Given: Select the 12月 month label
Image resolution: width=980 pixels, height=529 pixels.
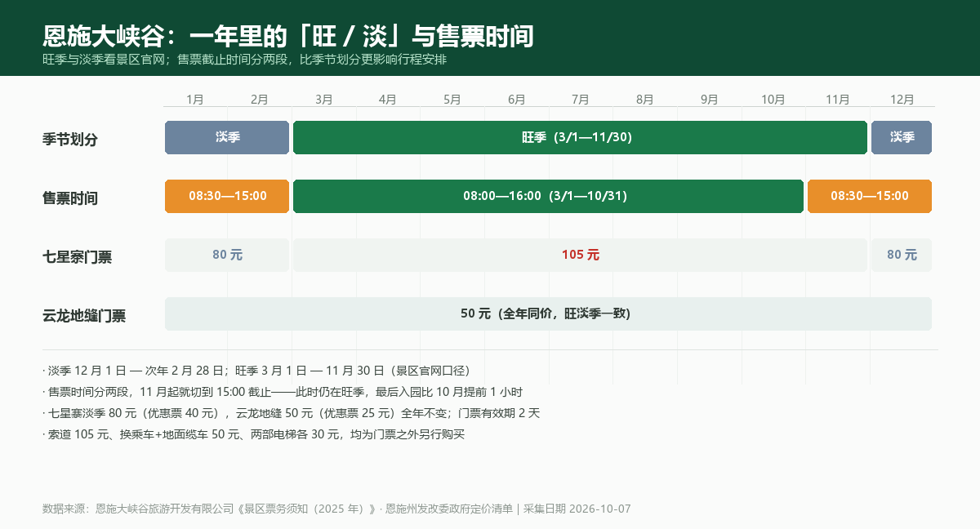Looking at the screenshot, I should (902, 100).
